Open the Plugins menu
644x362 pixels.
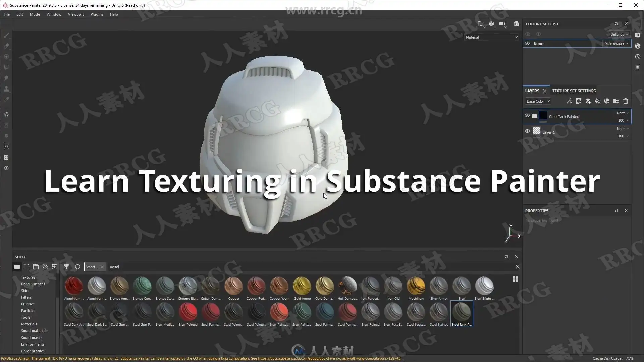click(97, 14)
